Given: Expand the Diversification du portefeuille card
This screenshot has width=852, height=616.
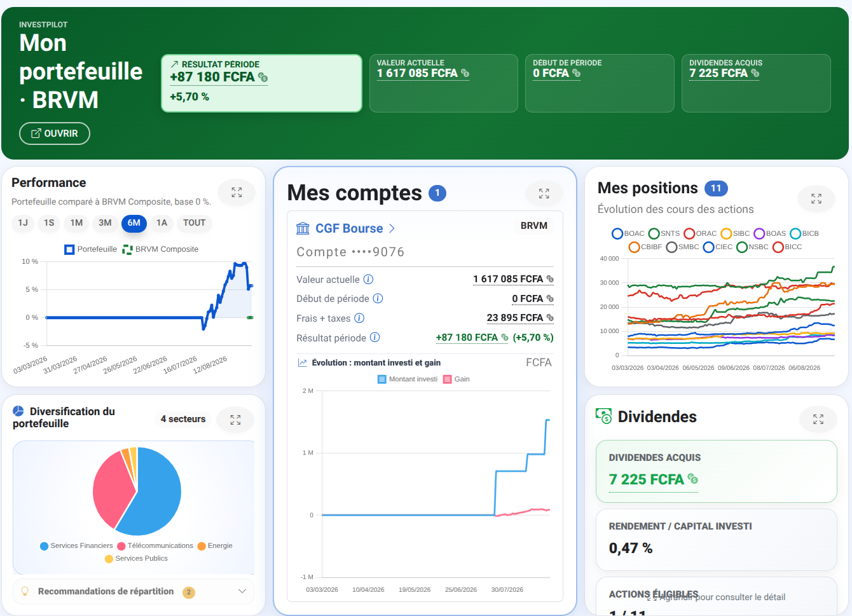Looking at the screenshot, I should pos(235,420).
